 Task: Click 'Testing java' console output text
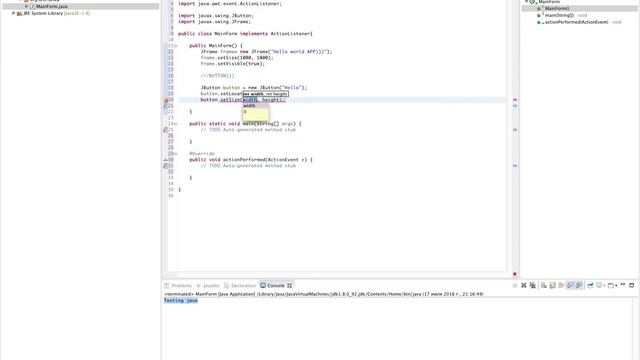coord(181,300)
